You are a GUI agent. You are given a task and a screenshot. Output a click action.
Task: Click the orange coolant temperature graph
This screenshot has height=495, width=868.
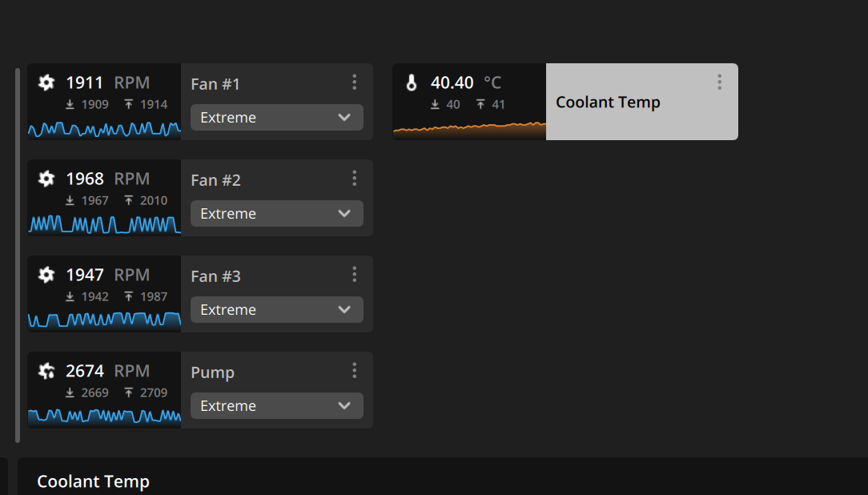(469, 130)
